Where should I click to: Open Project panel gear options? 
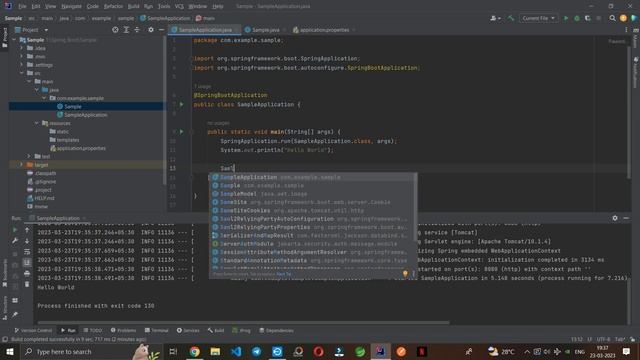151,30
